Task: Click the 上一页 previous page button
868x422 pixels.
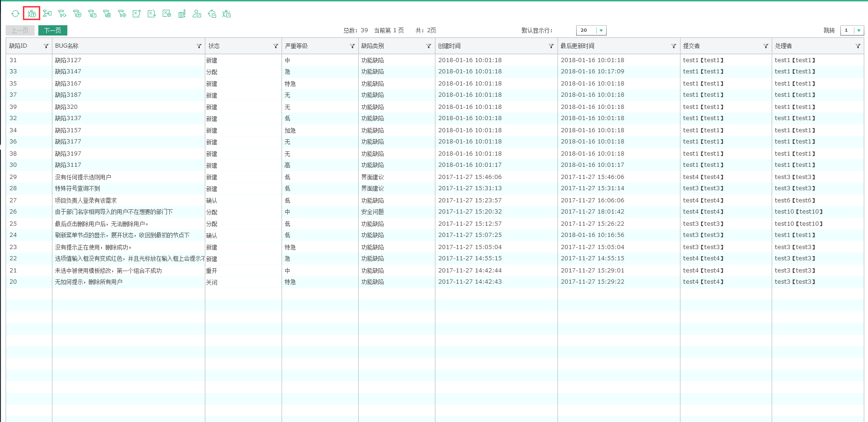Action: [x=20, y=30]
